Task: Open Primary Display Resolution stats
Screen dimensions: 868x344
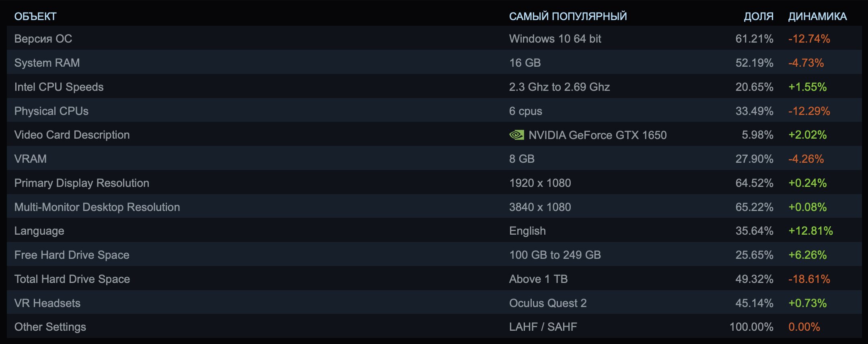Action: coord(434,183)
